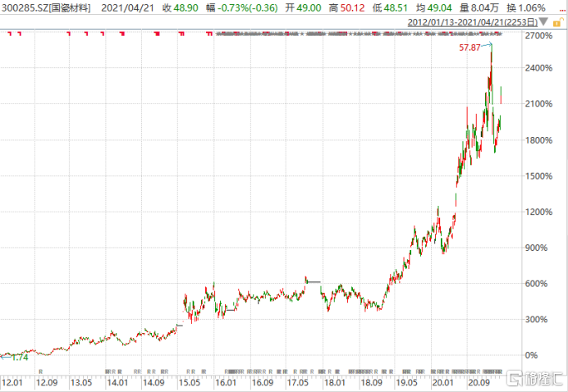Click the 1800% y-axis label
568x392 pixels.
(x=538, y=140)
